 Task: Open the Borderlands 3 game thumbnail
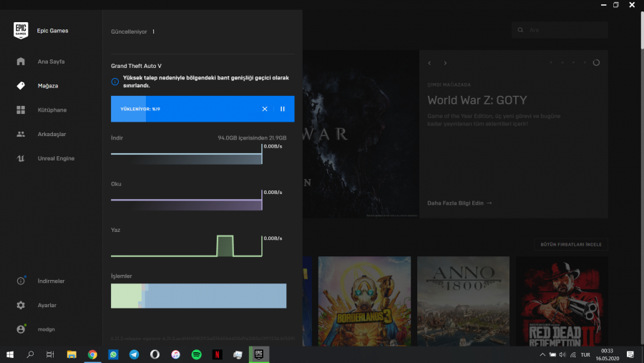click(x=364, y=301)
